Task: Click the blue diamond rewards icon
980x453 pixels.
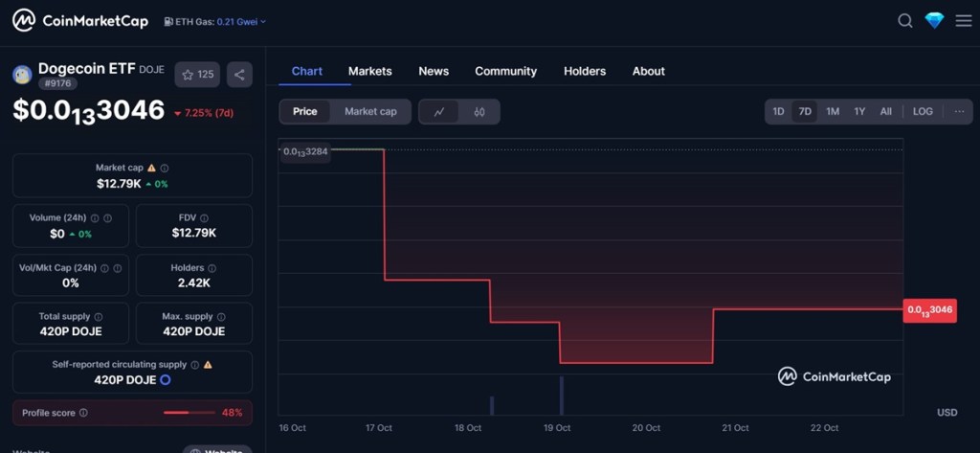Action: coord(934,21)
